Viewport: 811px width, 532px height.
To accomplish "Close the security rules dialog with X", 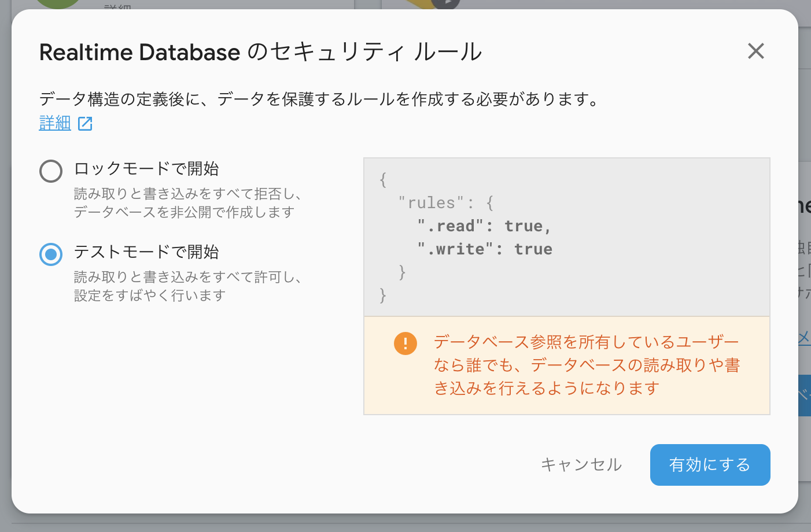I will 755,51.
